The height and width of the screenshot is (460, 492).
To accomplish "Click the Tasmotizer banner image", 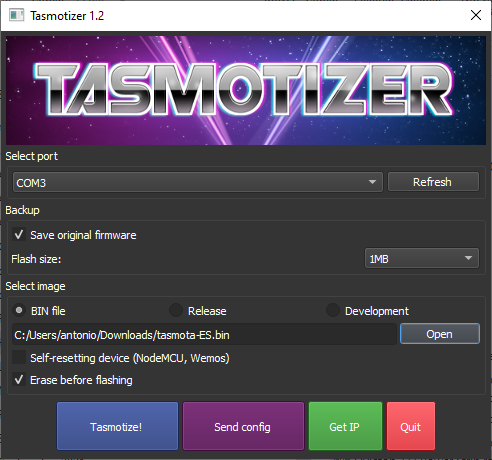I will click(246, 90).
